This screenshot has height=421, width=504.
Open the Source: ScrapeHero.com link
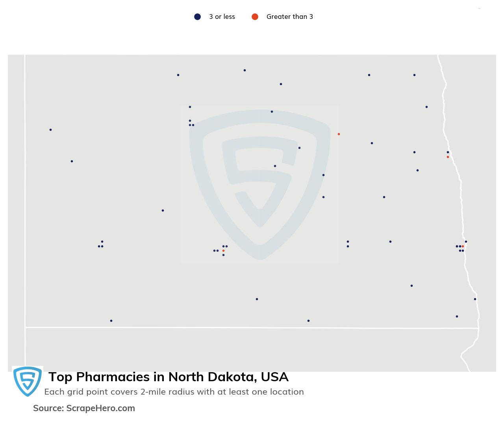pos(84,408)
